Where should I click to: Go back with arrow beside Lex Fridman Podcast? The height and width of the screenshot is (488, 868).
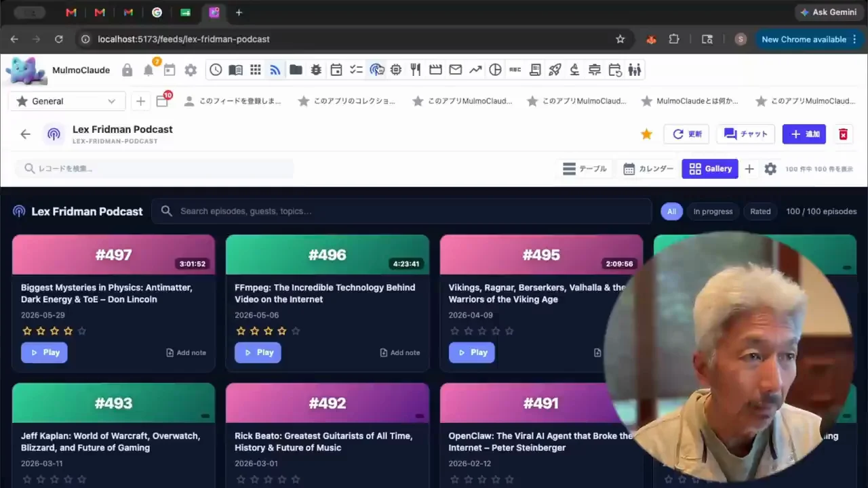[25, 134]
